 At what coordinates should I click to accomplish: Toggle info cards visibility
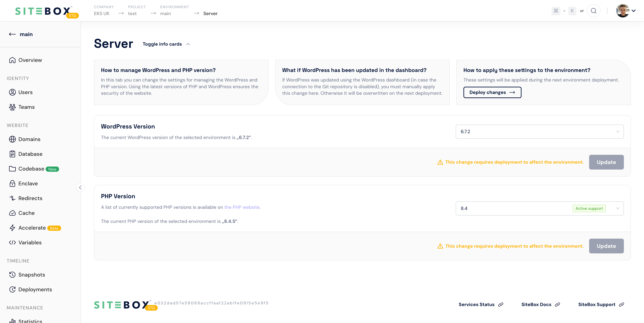166,44
